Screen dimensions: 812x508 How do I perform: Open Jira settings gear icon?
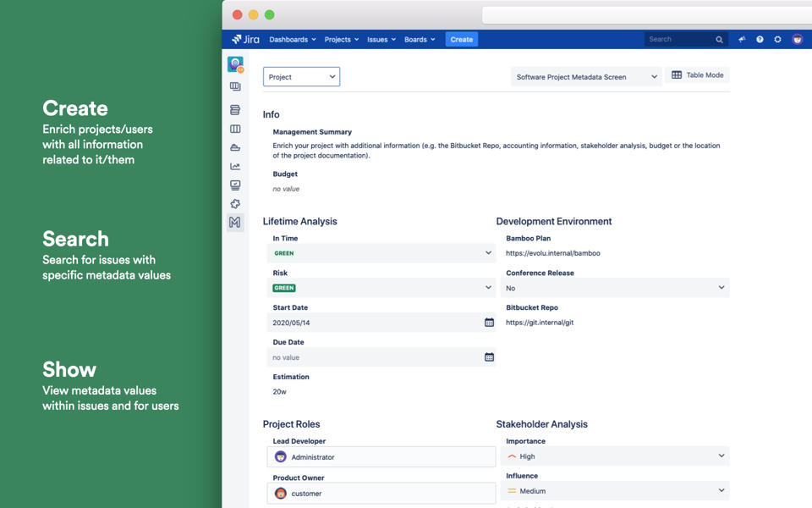coord(778,40)
